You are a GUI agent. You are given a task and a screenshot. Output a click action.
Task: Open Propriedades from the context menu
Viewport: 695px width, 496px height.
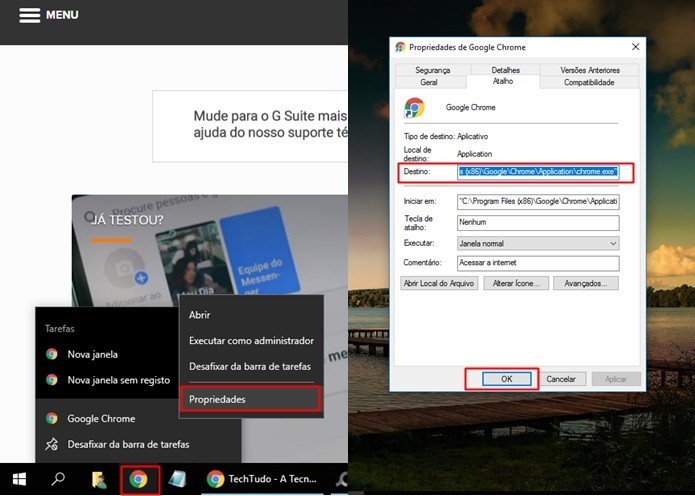[x=251, y=399]
